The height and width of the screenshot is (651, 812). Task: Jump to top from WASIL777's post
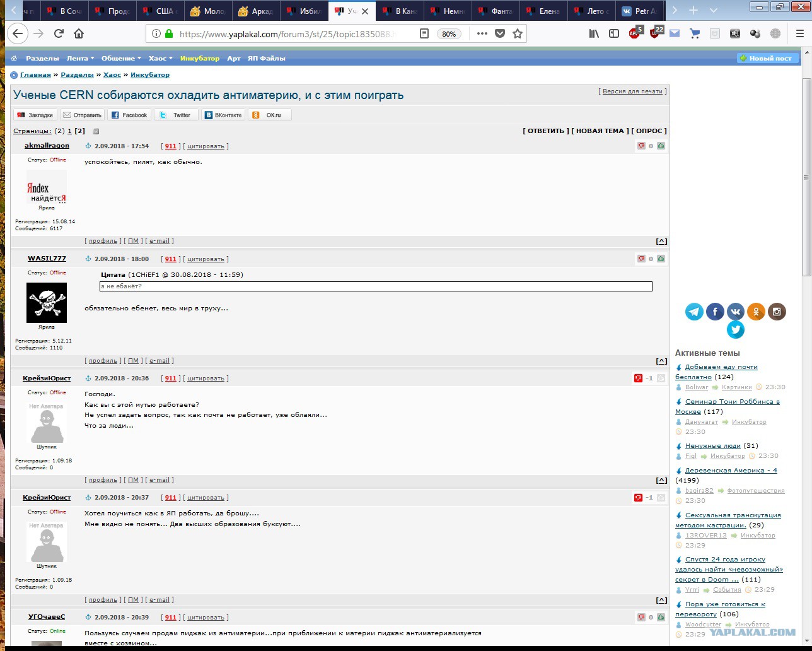661,361
